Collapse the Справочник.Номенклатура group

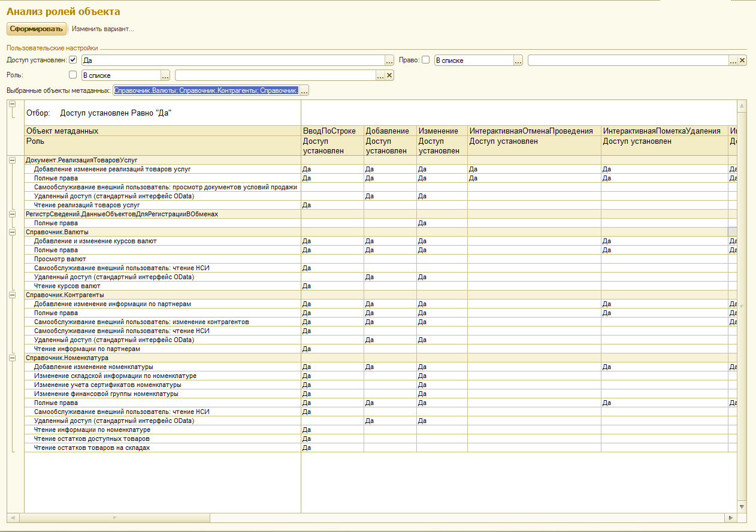12,358
